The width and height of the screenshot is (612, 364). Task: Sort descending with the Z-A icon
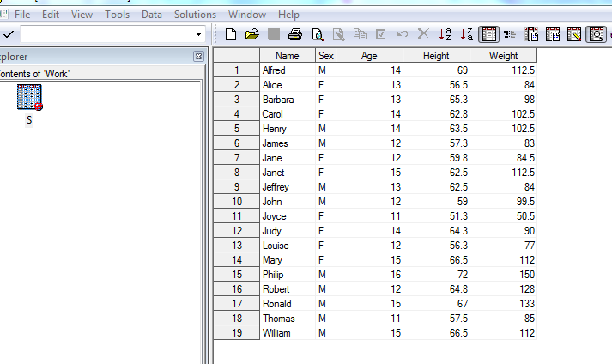point(466,34)
